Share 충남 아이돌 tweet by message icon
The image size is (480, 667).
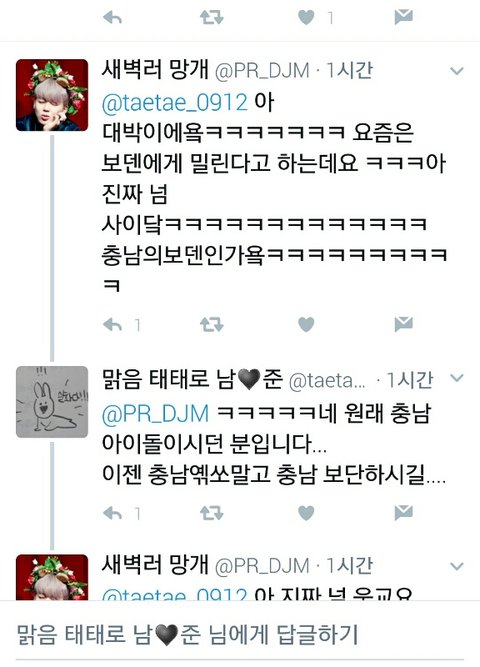point(403,513)
